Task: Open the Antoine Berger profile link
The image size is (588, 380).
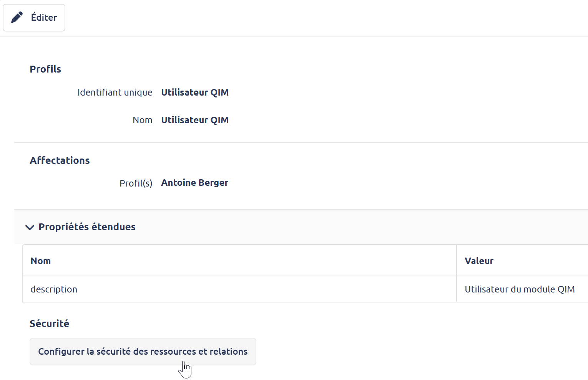Action: (194, 183)
